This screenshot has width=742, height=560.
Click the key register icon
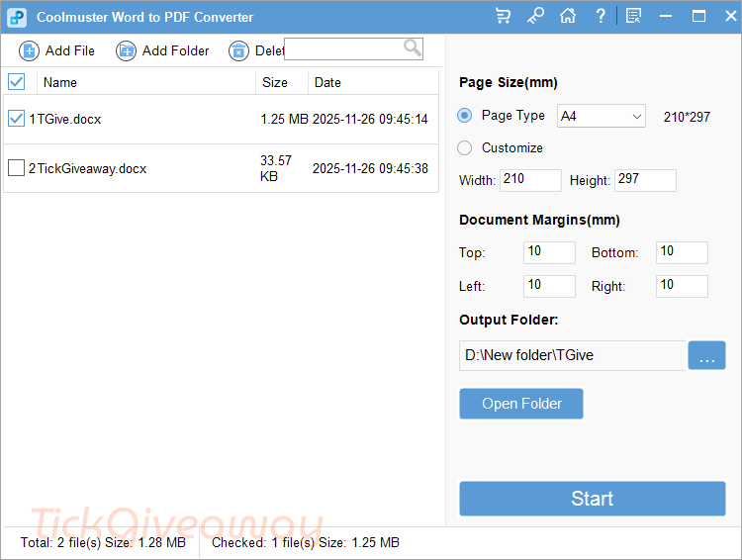point(535,16)
